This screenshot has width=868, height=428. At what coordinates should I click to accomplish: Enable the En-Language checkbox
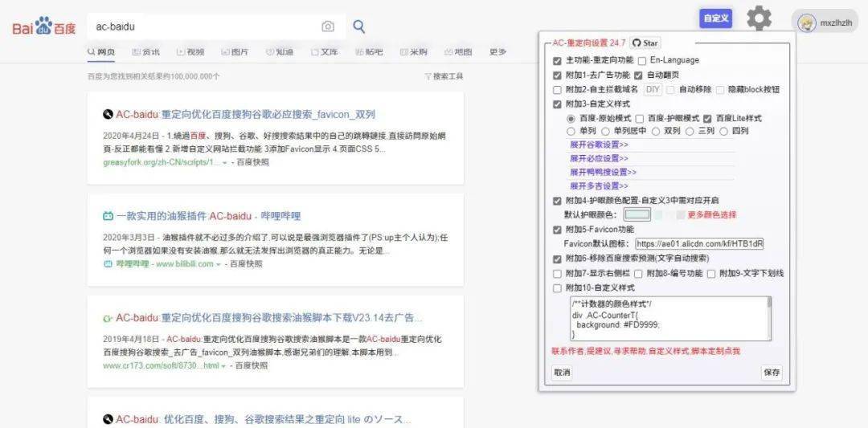(x=642, y=60)
